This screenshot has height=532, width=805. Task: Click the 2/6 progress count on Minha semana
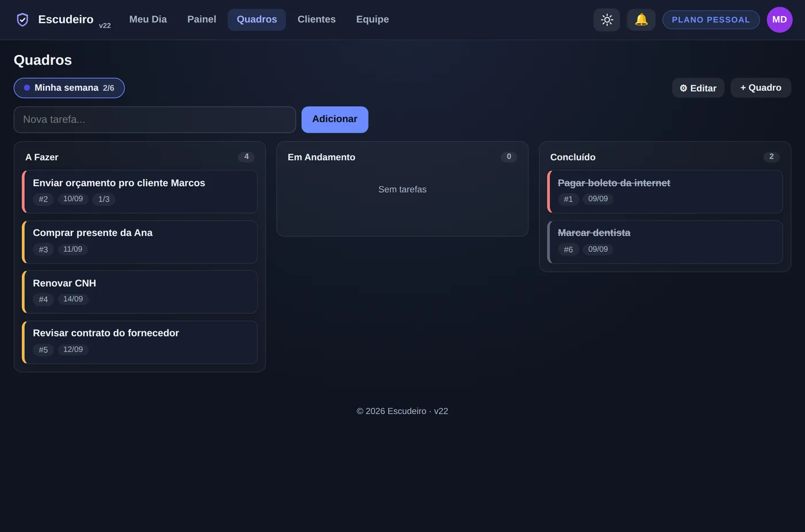(x=109, y=88)
